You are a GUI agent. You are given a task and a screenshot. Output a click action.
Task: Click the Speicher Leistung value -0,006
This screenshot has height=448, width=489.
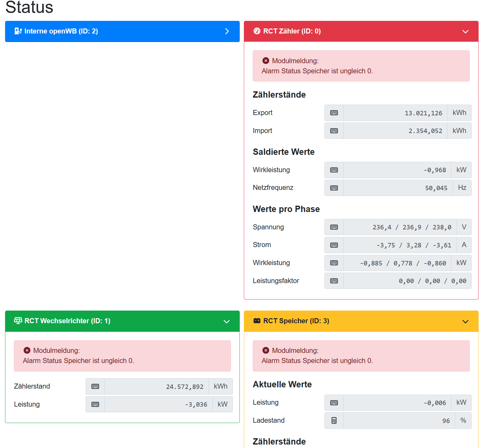tap(397, 403)
